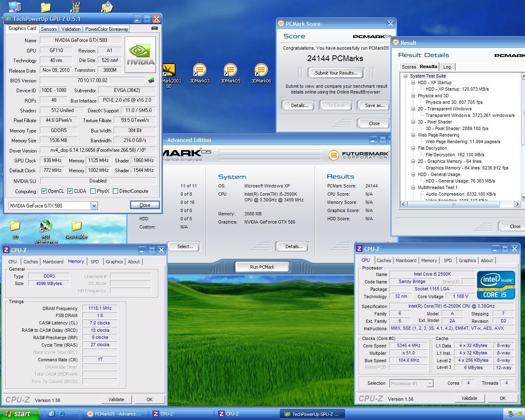Open the 3DMark2001 SE desktop shortcut
The image size is (525, 420).
(169, 76)
